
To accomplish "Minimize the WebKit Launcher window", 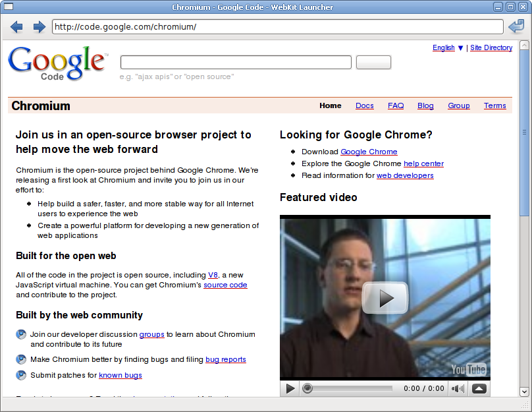I will (498, 7).
